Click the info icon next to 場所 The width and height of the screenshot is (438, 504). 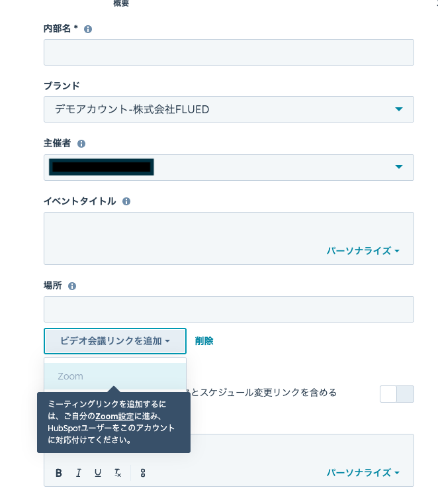pyautogui.click(x=72, y=286)
